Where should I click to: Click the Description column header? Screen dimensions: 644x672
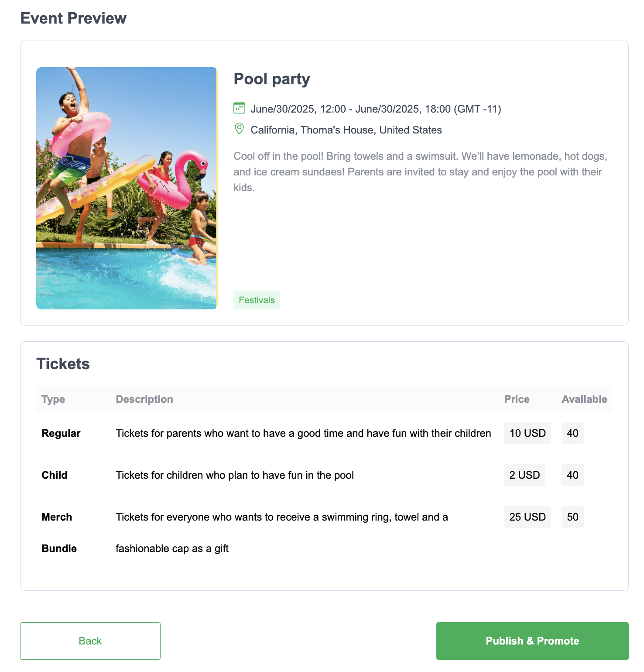coord(144,399)
